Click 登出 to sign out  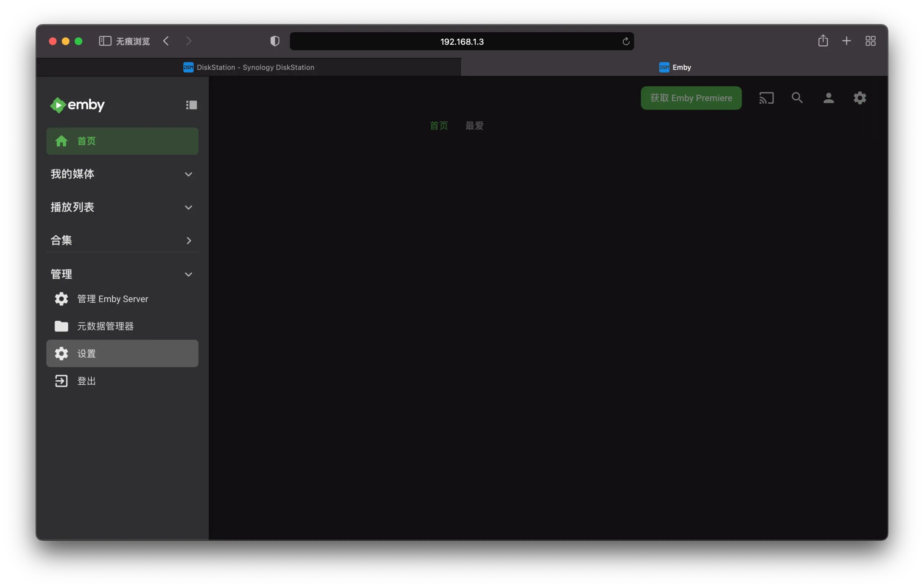tap(122, 381)
